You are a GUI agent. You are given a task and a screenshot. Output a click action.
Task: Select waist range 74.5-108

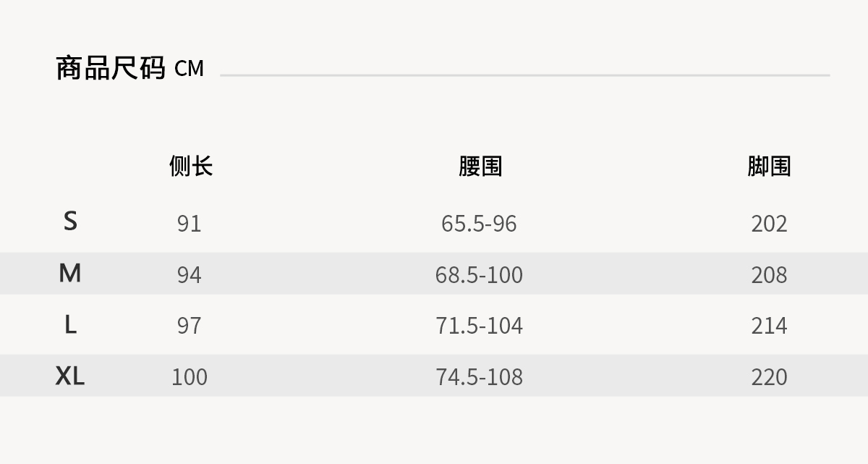tap(479, 377)
